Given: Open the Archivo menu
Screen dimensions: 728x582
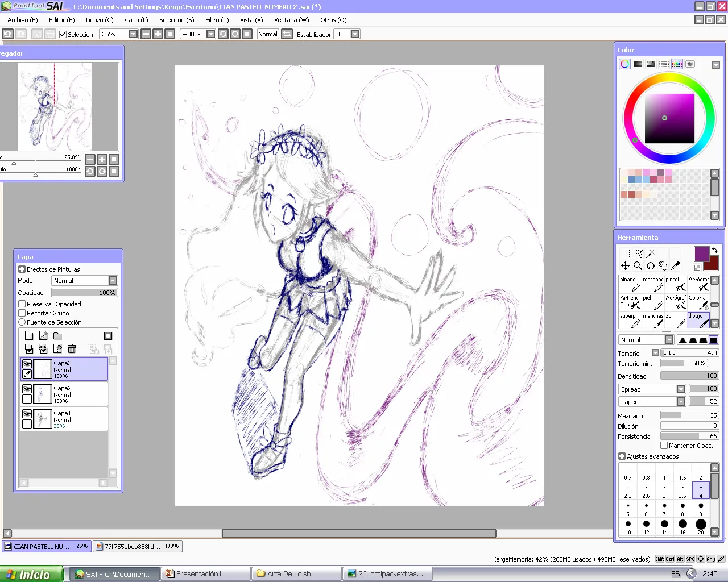Looking at the screenshot, I should click(x=23, y=20).
